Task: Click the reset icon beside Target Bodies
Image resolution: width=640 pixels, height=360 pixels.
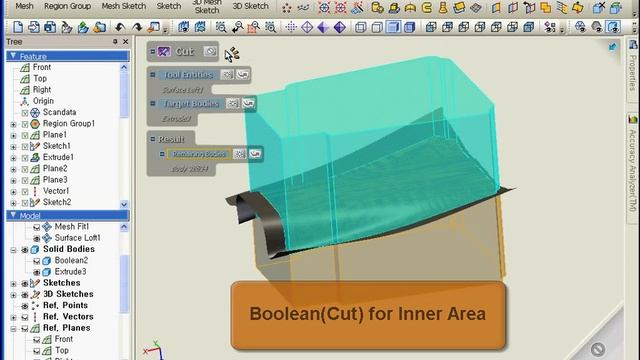Action: click(248, 103)
